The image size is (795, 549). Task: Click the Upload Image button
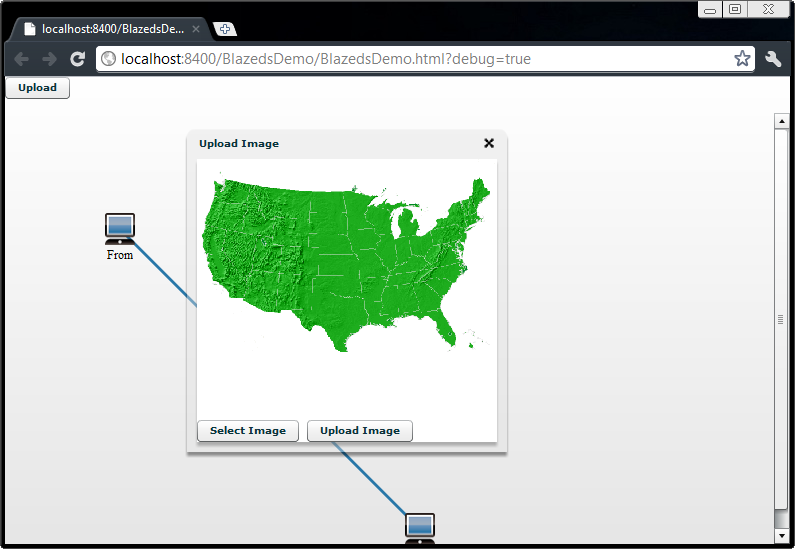click(x=360, y=431)
